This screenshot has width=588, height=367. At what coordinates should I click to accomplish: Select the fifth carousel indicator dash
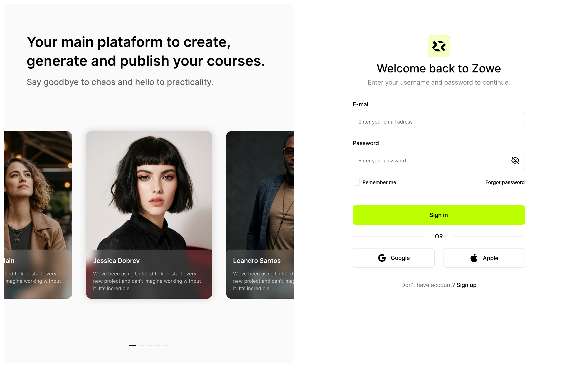point(166,345)
